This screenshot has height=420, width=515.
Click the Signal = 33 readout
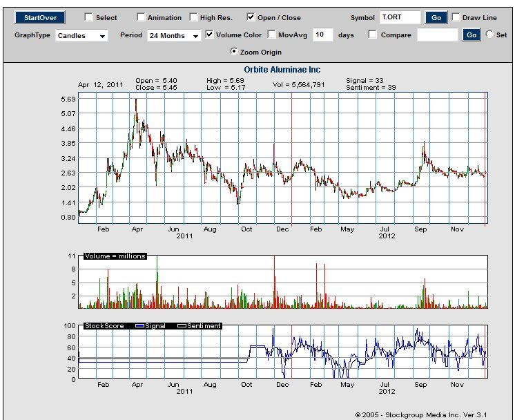click(365, 81)
